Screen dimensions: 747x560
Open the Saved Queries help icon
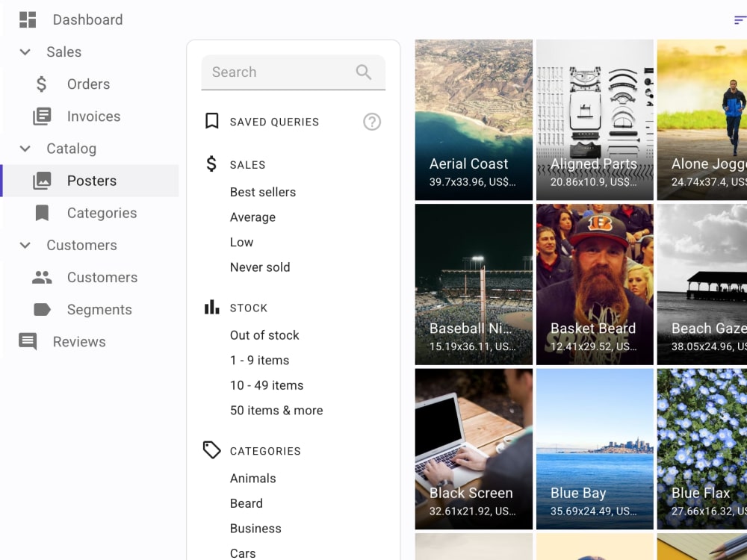pos(372,122)
